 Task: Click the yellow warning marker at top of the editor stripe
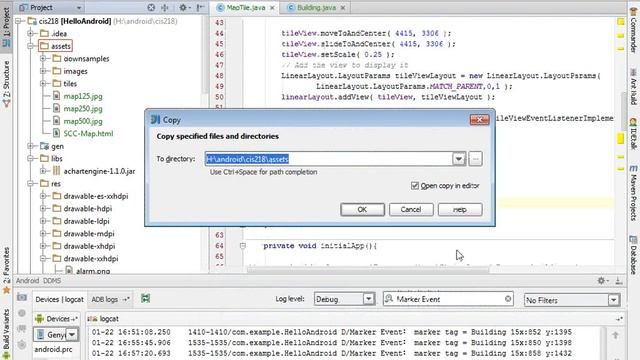tap(620, 22)
